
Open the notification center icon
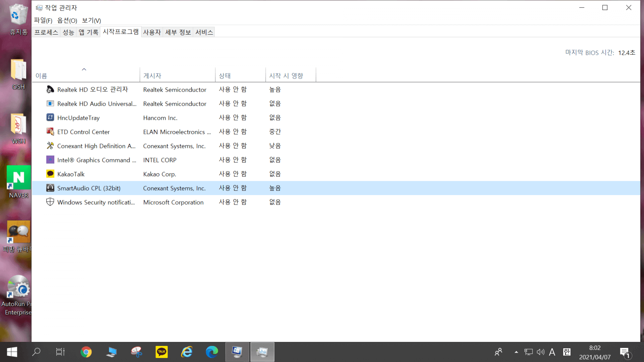click(625, 353)
